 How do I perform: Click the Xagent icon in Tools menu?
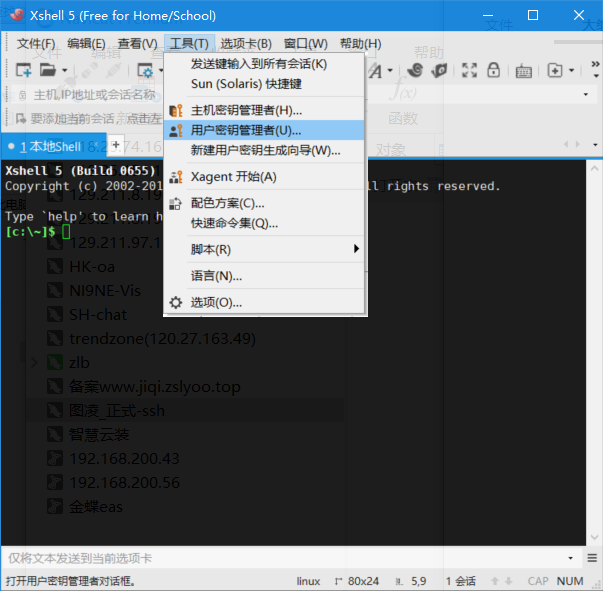(x=176, y=177)
